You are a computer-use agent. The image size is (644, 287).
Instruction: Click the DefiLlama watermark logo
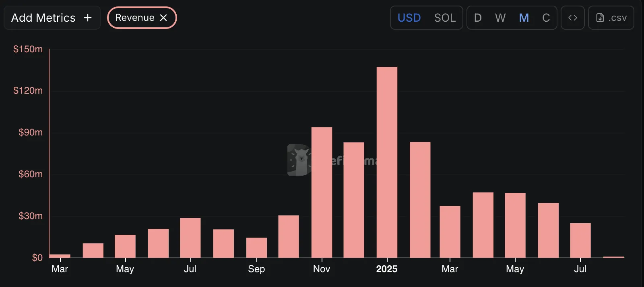coord(299,160)
